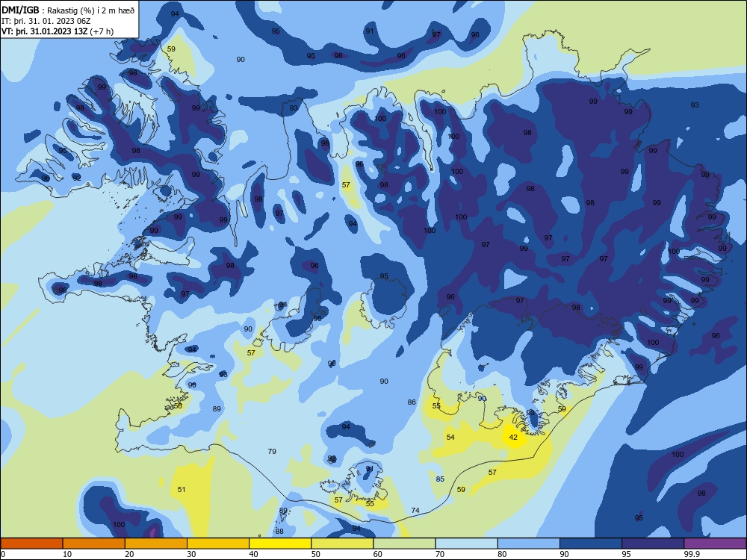The width and height of the screenshot is (747, 560).
Task: Click the humidity value 51 on the map
Action: tap(182, 490)
